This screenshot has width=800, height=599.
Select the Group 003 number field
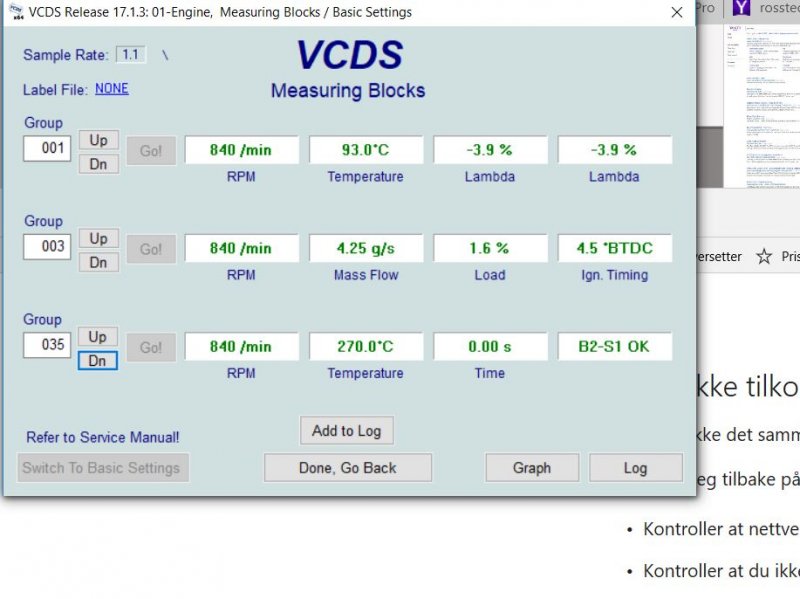coord(47,247)
